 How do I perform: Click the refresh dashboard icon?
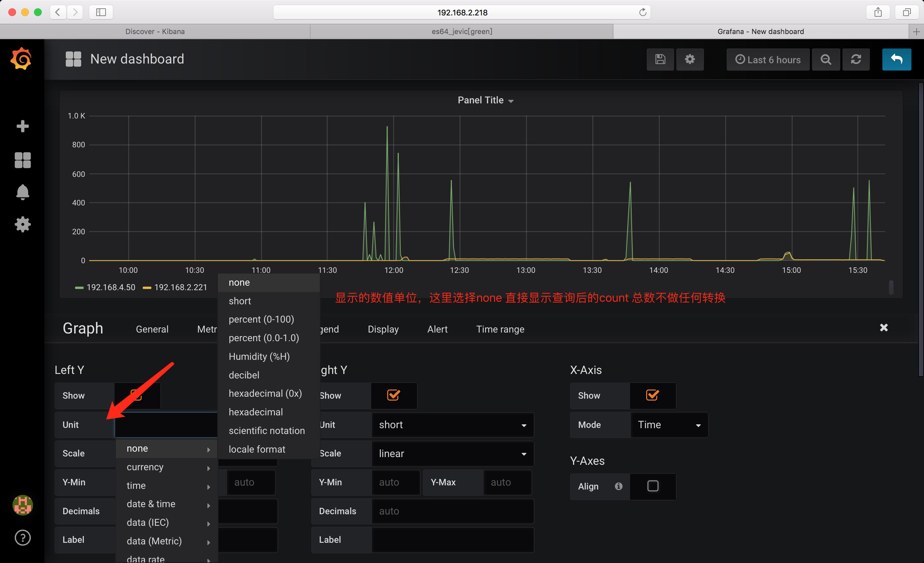click(856, 59)
